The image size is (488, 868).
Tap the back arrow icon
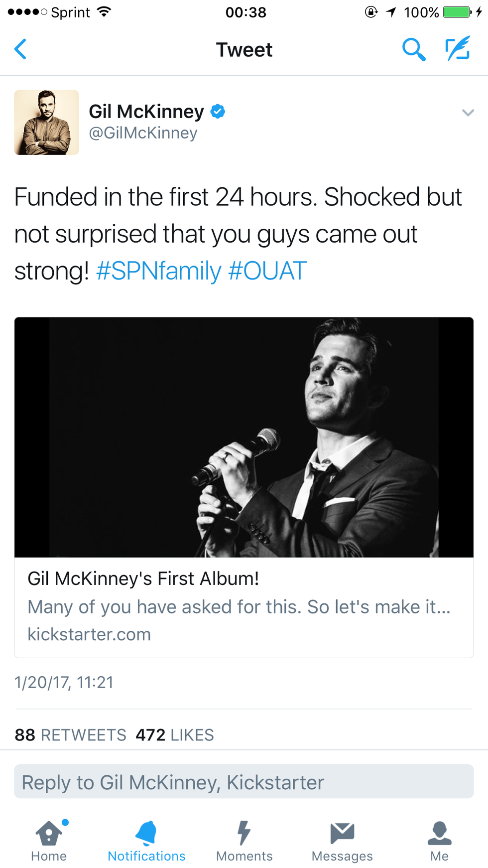point(21,49)
